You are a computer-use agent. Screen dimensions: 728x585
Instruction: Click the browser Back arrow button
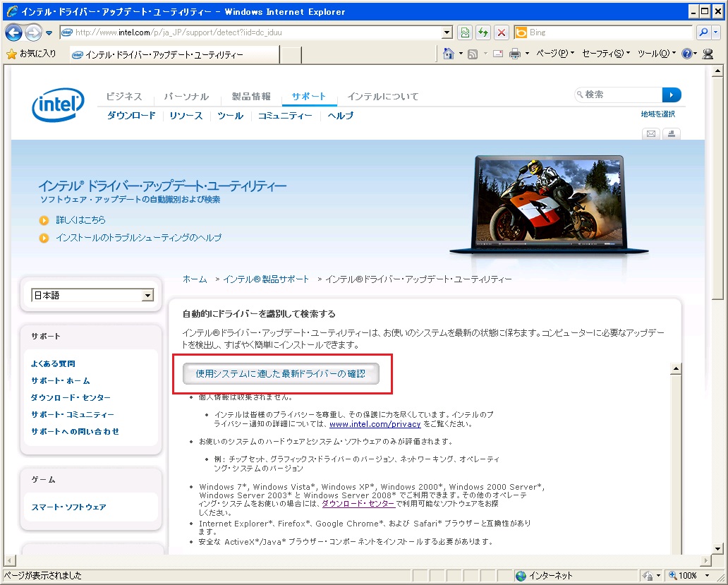[13, 32]
